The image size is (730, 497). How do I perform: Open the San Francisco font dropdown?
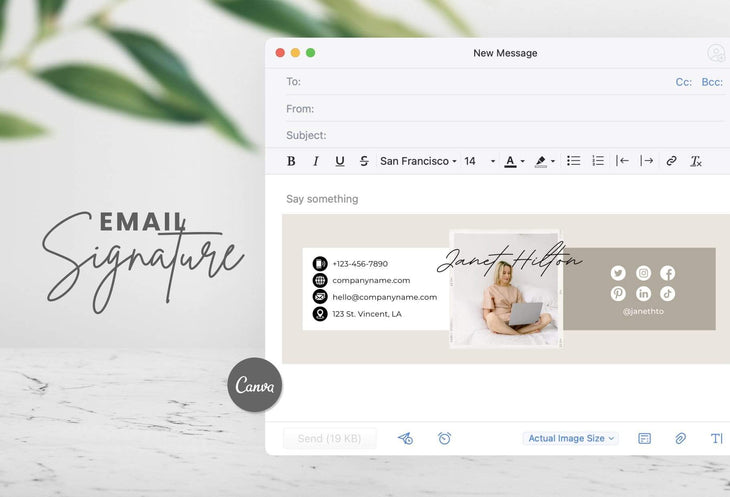point(418,161)
